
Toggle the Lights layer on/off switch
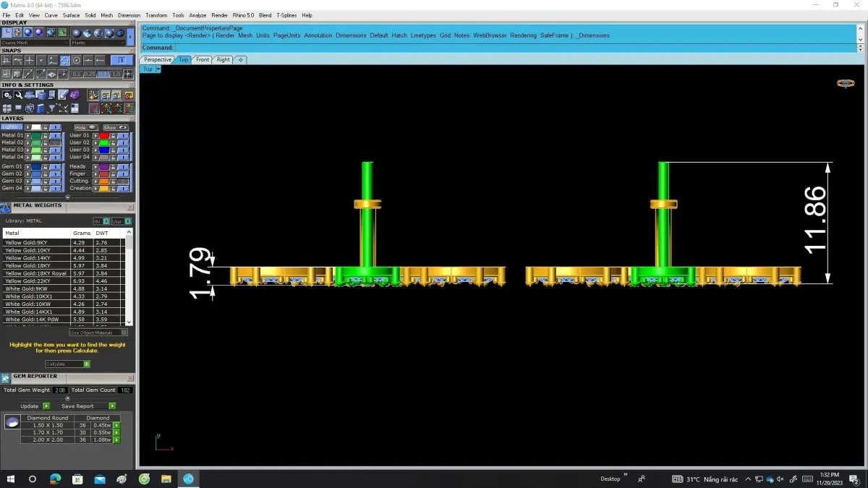point(56,127)
